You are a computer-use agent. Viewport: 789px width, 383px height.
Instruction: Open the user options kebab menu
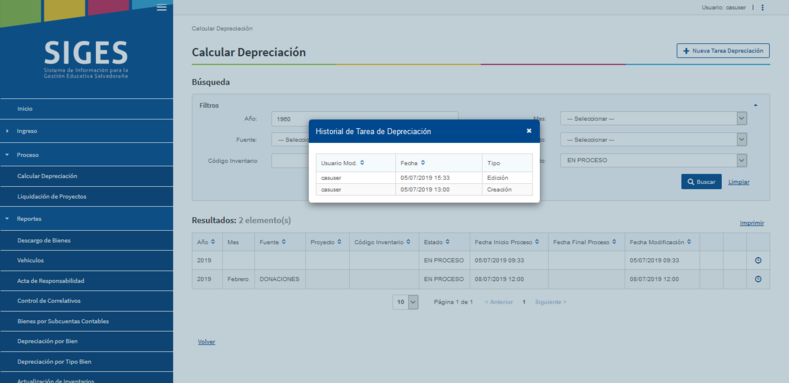pos(762,8)
